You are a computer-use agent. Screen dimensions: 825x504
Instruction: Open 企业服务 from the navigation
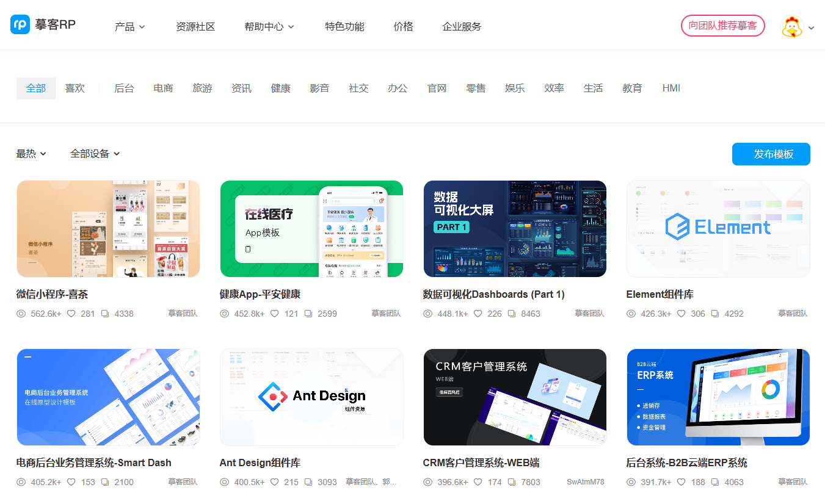462,27
